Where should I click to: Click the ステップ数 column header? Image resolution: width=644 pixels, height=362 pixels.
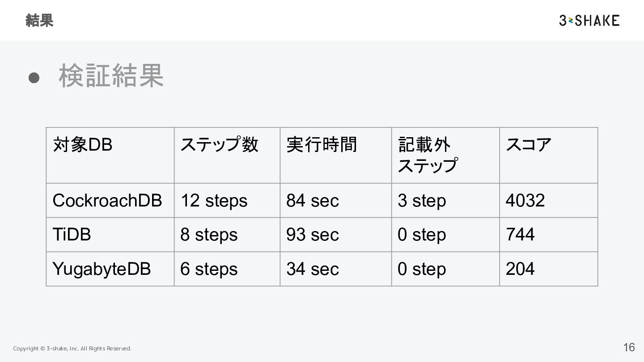tap(219, 145)
